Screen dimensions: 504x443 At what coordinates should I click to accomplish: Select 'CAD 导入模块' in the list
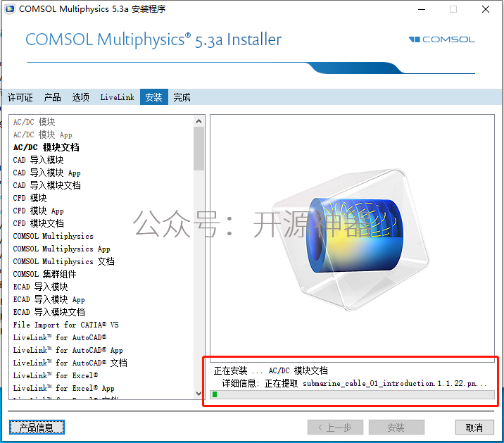click(38, 160)
